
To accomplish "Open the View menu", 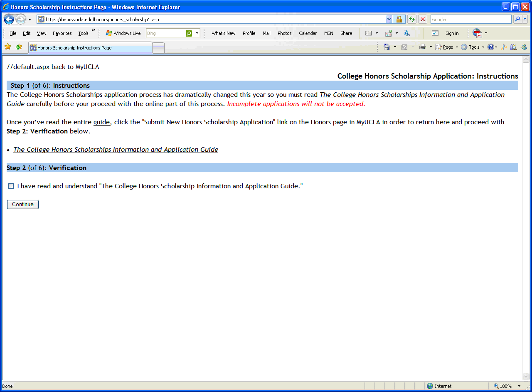I will (42, 33).
